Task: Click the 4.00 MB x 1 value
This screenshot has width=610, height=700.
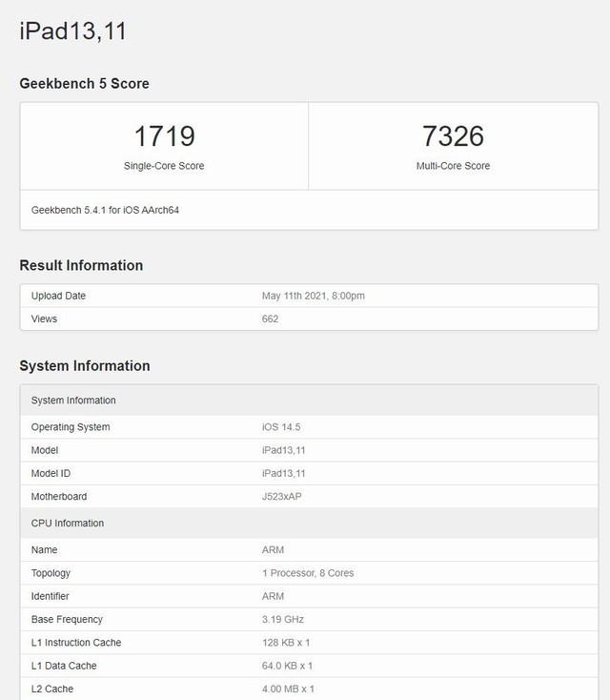Action: [x=288, y=689]
